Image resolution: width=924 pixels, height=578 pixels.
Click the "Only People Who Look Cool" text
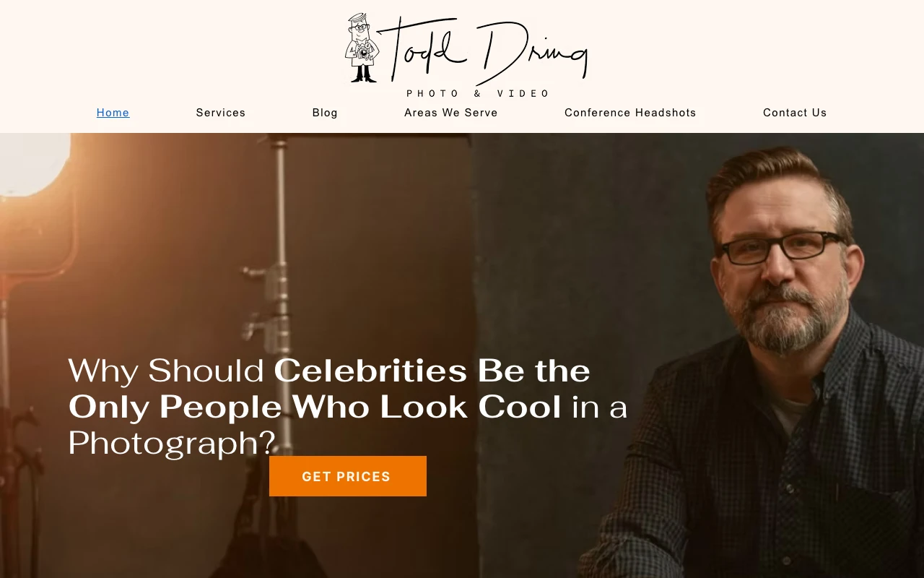click(x=315, y=407)
